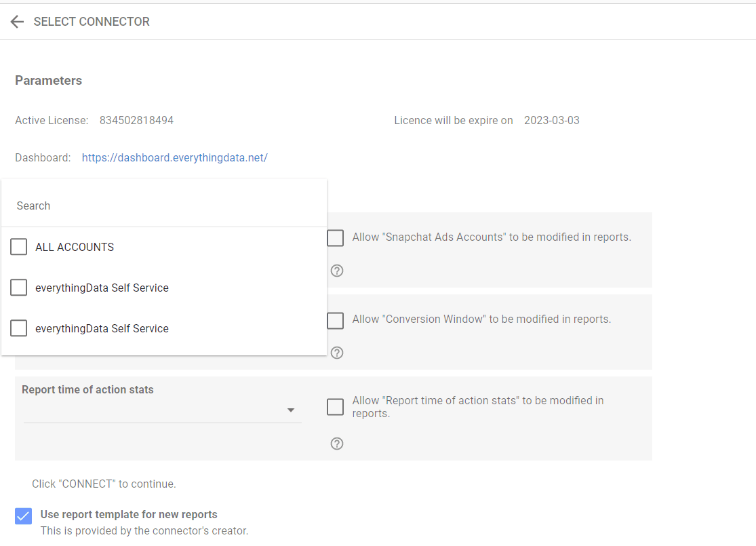The height and width of the screenshot is (546, 756).
Task: Click the back arrow icon
Action: click(17, 22)
